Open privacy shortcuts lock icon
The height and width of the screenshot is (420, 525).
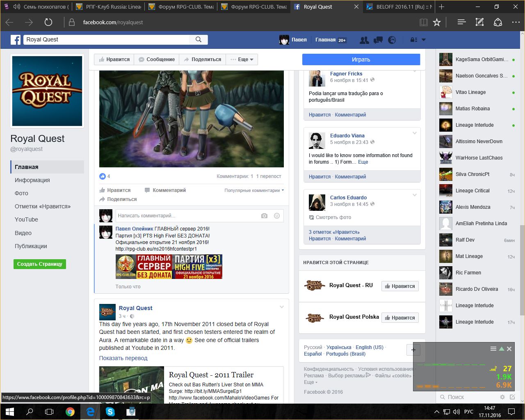pos(414,40)
